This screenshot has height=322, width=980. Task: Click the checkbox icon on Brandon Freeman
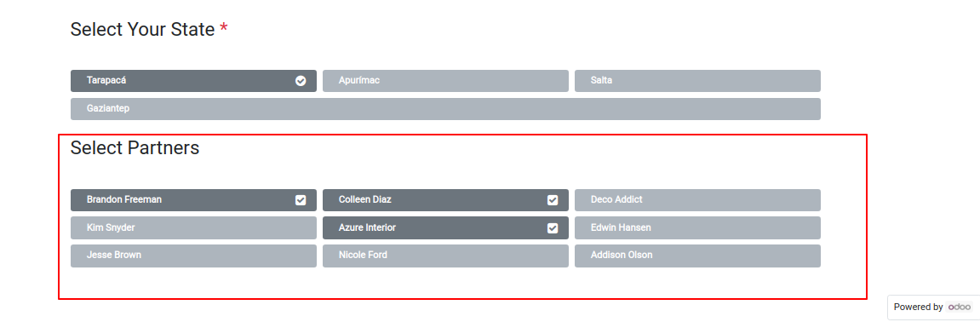click(x=301, y=200)
